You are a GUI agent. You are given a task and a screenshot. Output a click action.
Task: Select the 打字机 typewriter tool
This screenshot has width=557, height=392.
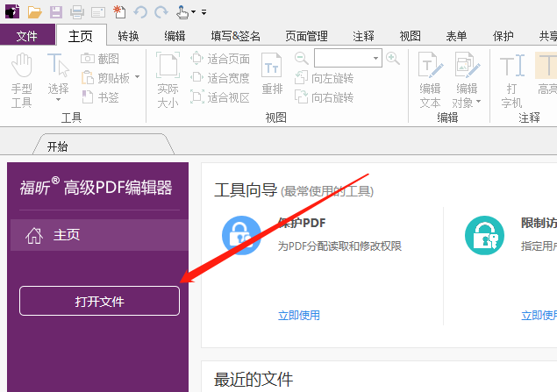coord(512,81)
